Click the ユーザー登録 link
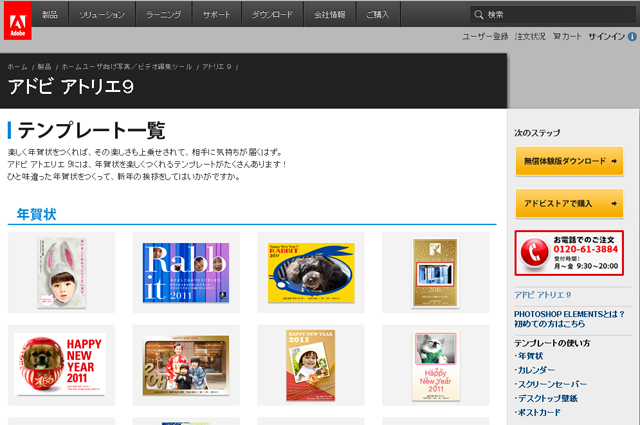The height and width of the screenshot is (425, 640). tap(485, 37)
